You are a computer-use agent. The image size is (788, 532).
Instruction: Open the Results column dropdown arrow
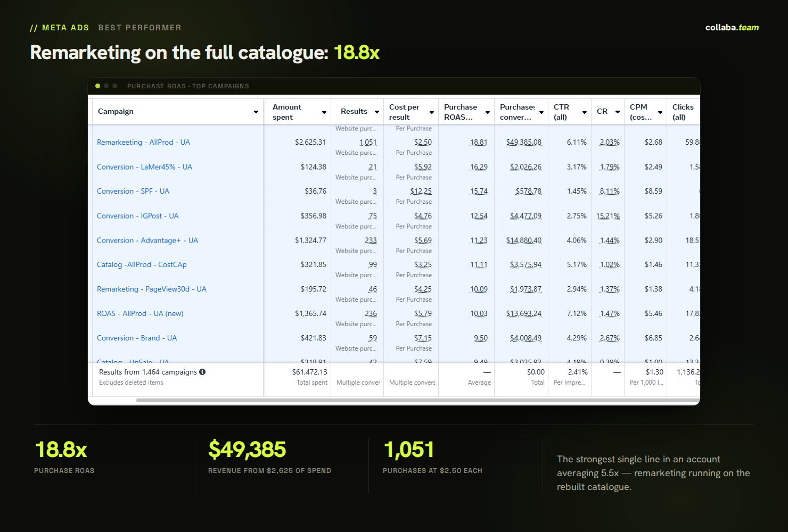[x=377, y=112]
